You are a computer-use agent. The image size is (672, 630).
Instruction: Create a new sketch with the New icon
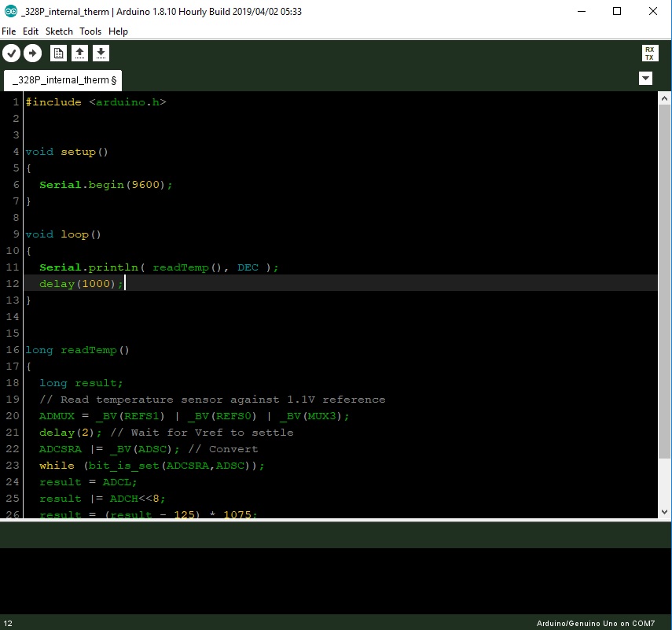tap(58, 53)
